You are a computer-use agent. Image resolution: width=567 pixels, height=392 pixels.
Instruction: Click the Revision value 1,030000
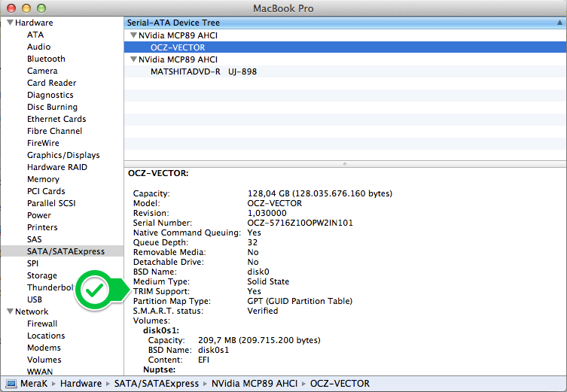click(x=267, y=213)
